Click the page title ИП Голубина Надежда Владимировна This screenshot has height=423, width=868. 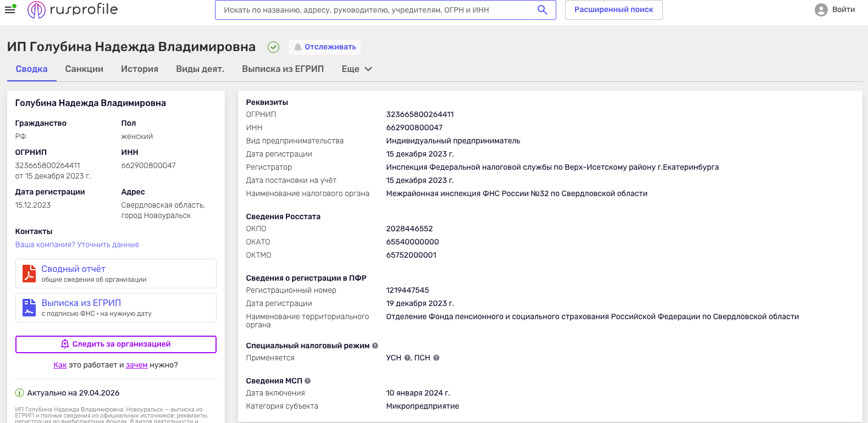pyautogui.click(x=131, y=47)
